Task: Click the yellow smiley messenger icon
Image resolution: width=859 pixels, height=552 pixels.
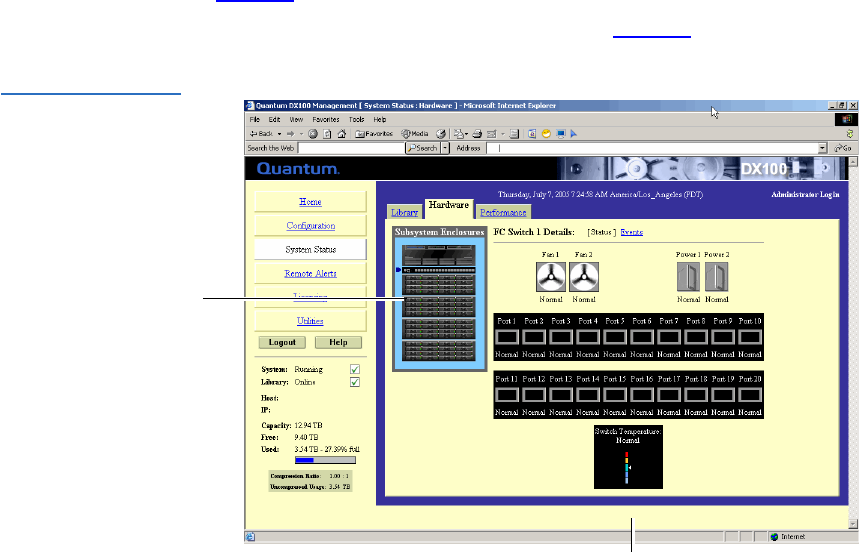Action: pyautogui.click(x=546, y=134)
